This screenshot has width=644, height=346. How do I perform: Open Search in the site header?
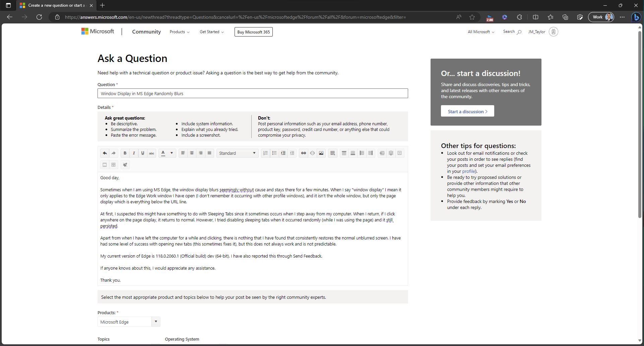[x=512, y=32]
